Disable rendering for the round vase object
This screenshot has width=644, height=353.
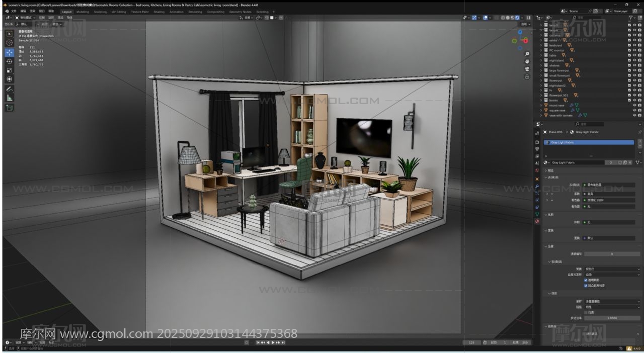pyautogui.click(x=639, y=106)
